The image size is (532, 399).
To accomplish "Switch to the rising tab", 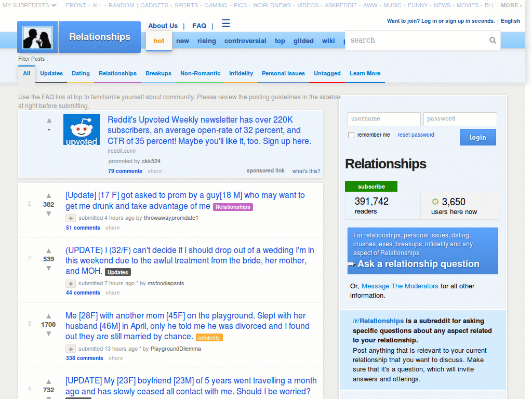I will [x=207, y=41].
